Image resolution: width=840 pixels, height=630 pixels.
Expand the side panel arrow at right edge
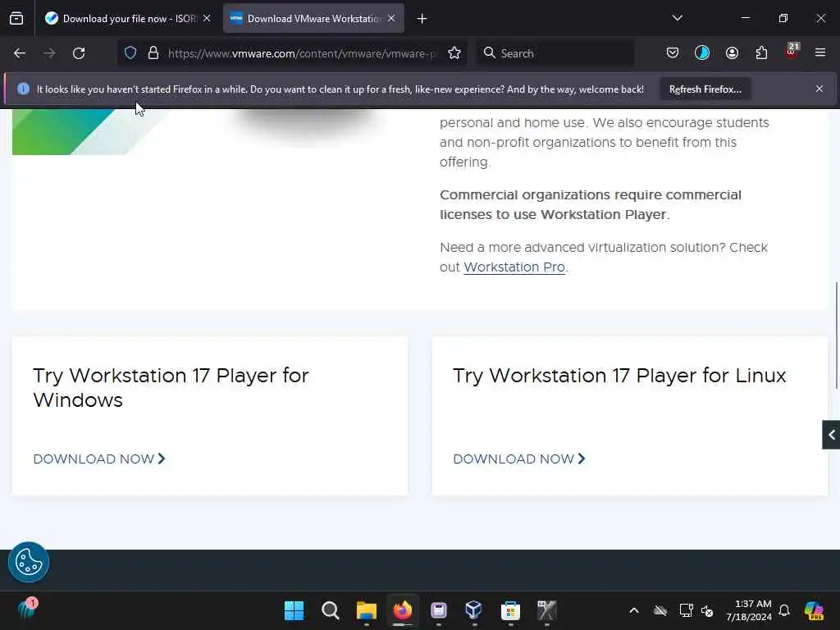[831, 435]
